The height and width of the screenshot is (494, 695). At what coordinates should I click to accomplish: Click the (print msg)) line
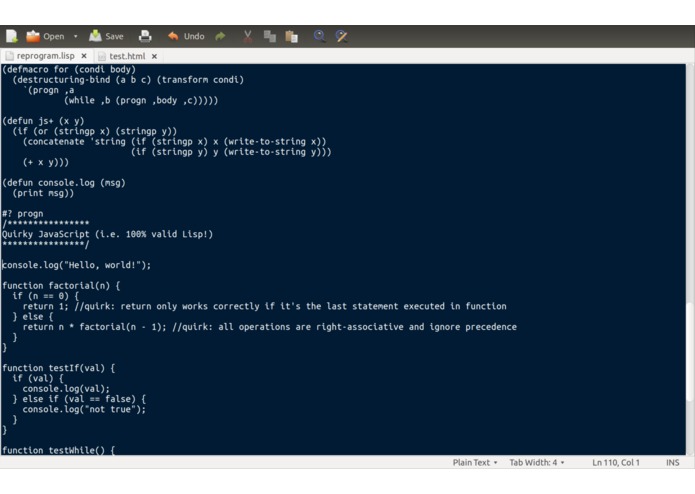pyautogui.click(x=43, y=193)
